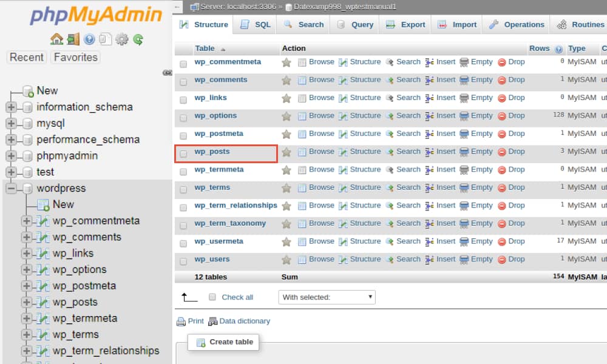Click the Recent button
Viewport: 607px width, 364px height.
coord(26,57)
